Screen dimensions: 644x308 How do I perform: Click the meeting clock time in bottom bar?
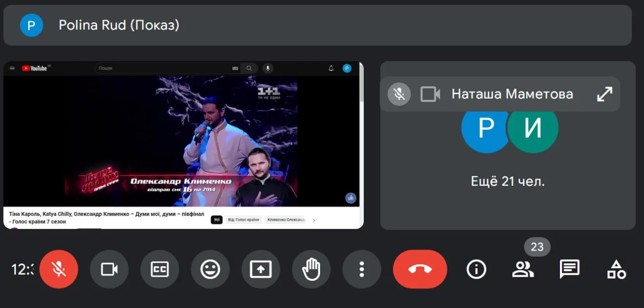click(x=23, y=270)
